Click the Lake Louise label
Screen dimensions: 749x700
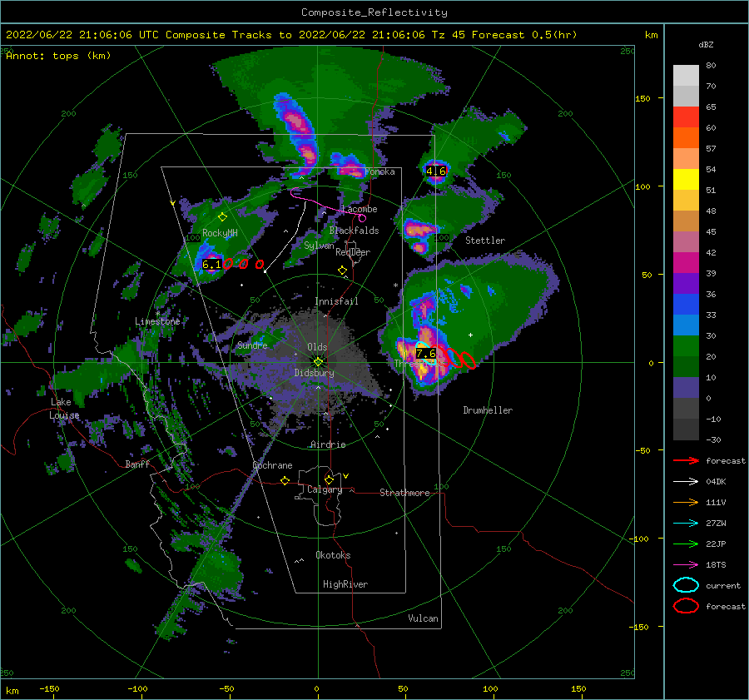[64, 409]
